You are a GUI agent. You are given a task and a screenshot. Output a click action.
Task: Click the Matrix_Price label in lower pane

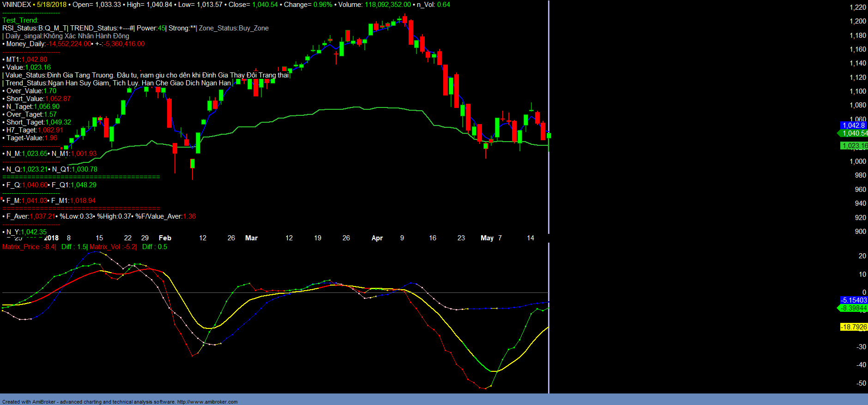21,247
